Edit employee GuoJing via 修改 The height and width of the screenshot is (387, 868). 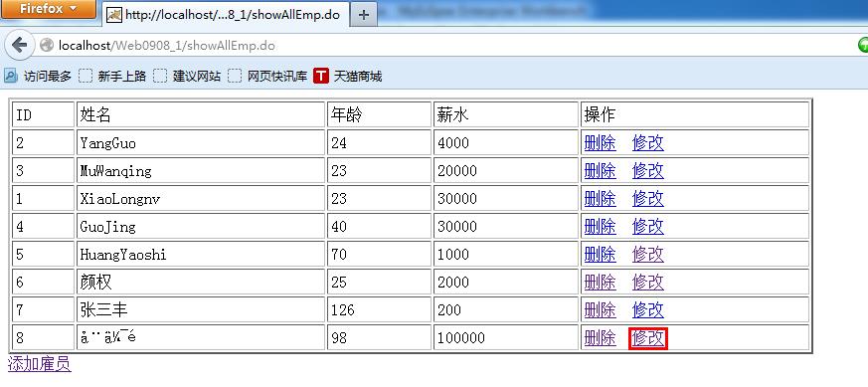(647, 227)
